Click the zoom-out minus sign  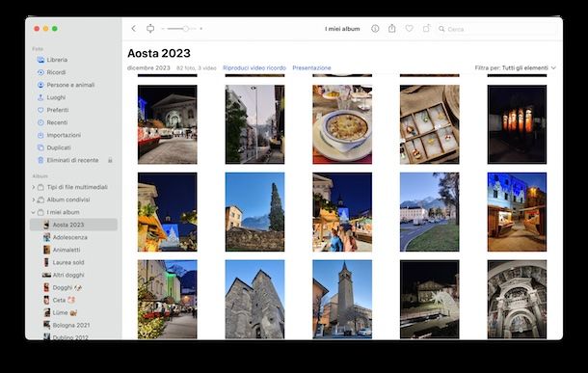163,29
